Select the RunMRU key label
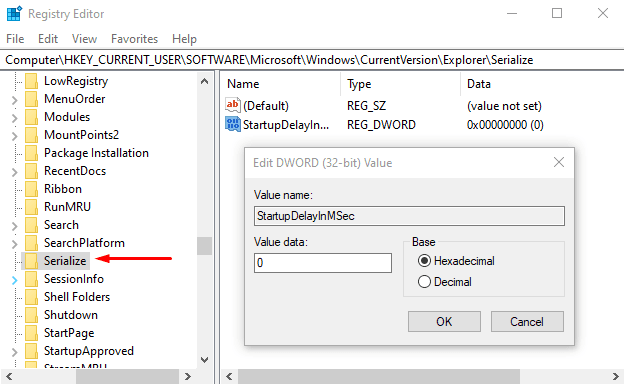This screenshot has width=624, height=384. 67,207
